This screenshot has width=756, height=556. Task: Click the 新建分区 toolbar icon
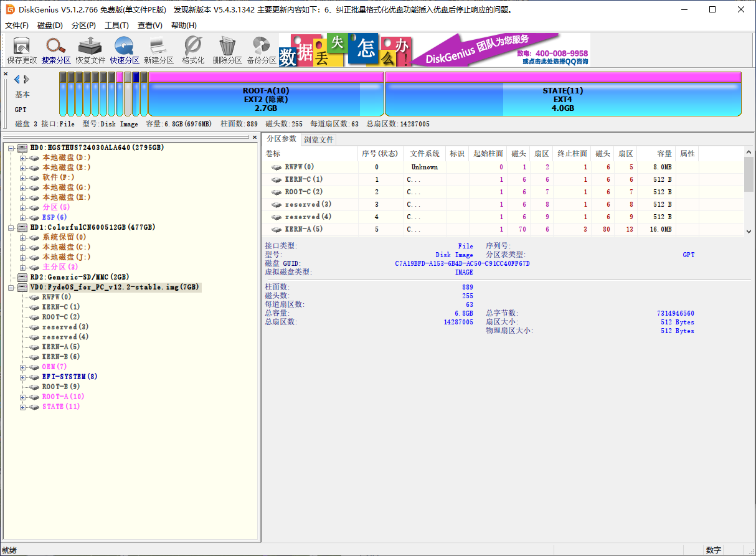pos(159,50)
